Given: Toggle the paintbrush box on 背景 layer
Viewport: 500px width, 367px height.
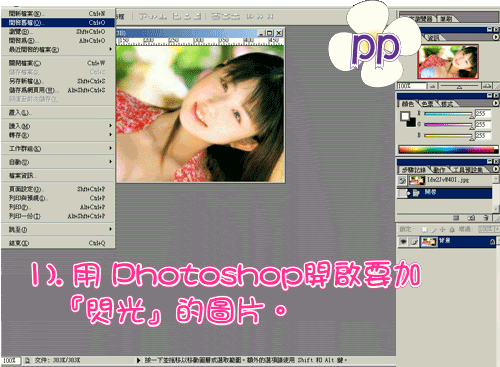Looking at the screenshot, I should [x=414, y=242].
